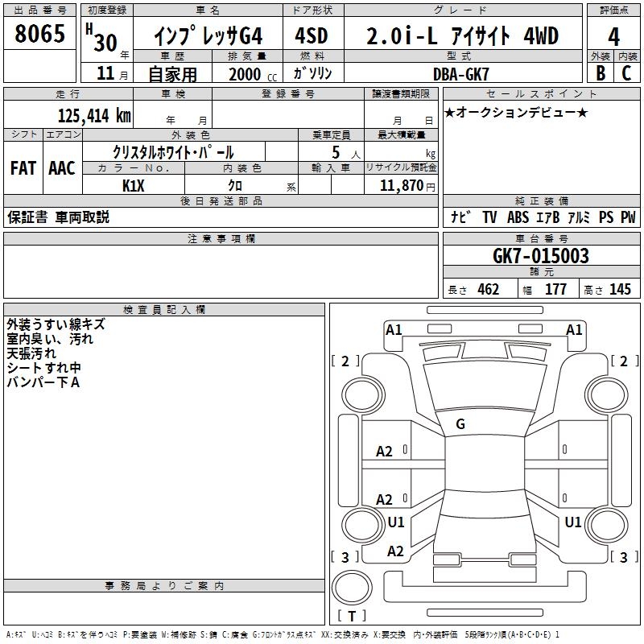Viewport: 644px width, 644px height.
Task: Click the registration month 11 value
Action: point(105,73)
